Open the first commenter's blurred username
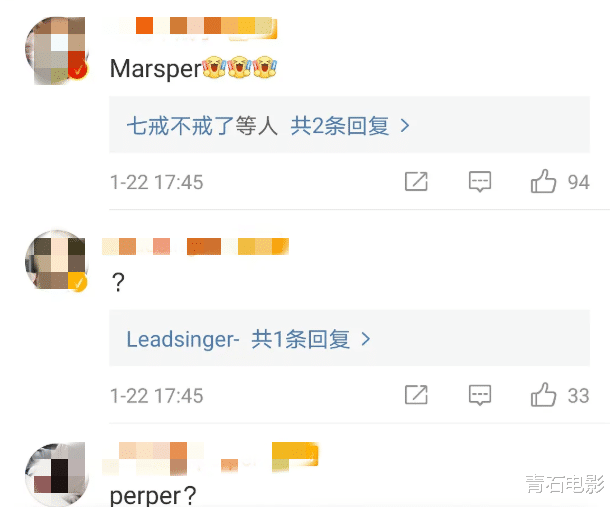 click(190, 28)
